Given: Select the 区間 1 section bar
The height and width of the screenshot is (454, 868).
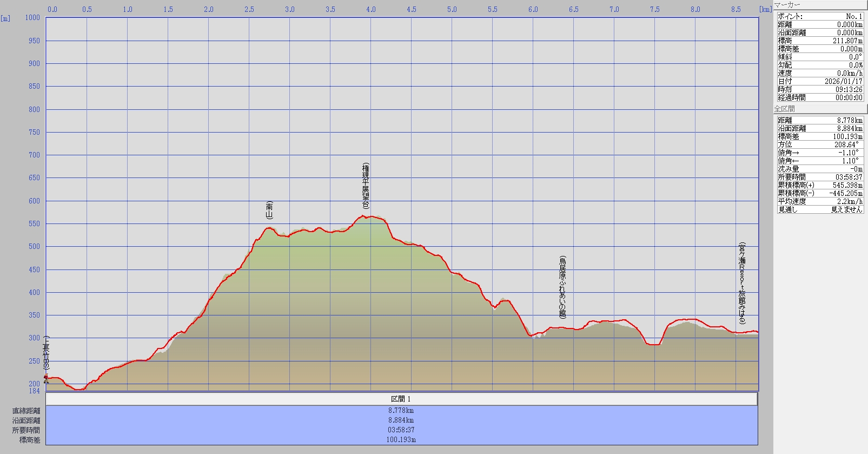Looking at the screenshot, I should (x=401, y=399).
